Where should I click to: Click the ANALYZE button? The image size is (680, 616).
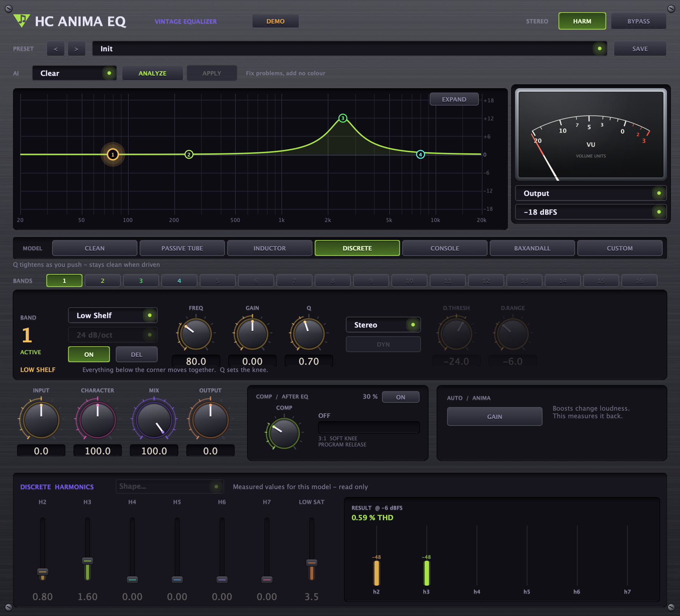click(x=153, y=73)
